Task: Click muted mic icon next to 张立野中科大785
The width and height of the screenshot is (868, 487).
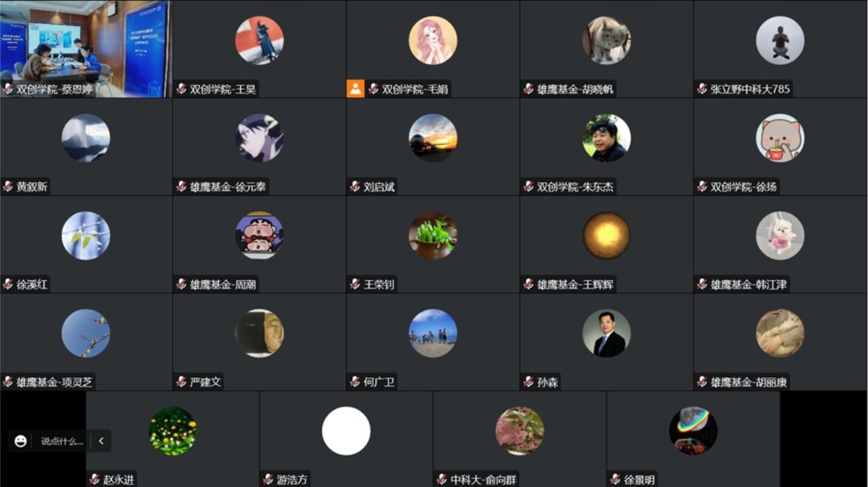Action: 702,89
